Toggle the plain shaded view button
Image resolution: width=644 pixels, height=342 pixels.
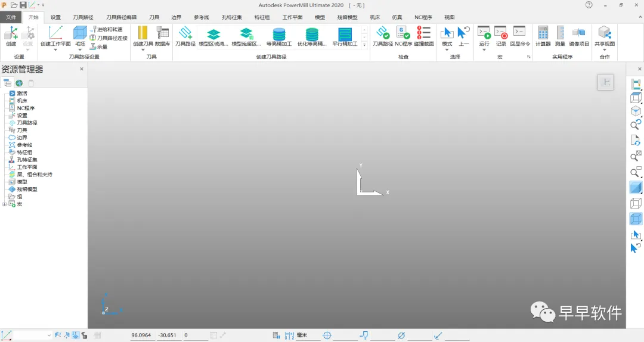coord(636,188)
